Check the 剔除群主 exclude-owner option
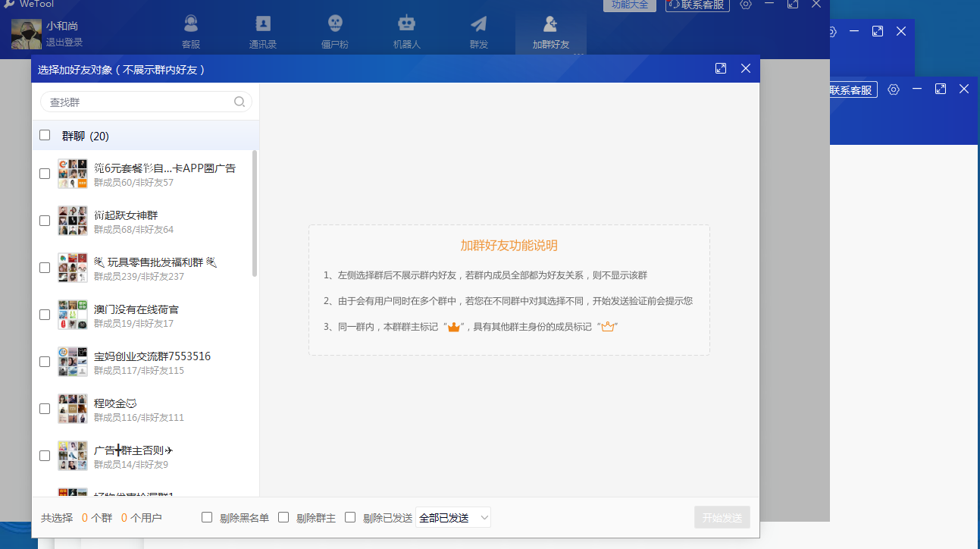 (283, 517)
